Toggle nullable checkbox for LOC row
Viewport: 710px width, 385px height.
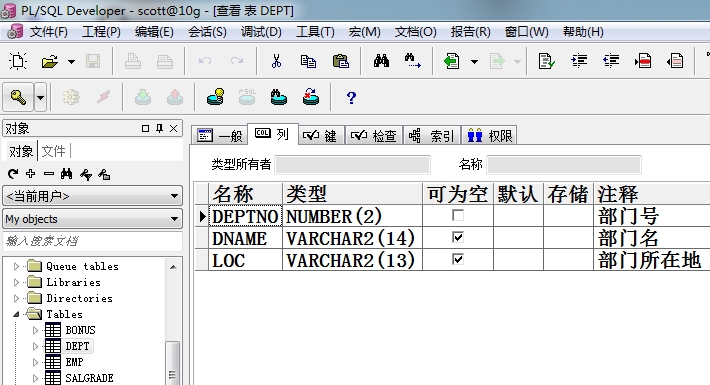coord(458,259)
